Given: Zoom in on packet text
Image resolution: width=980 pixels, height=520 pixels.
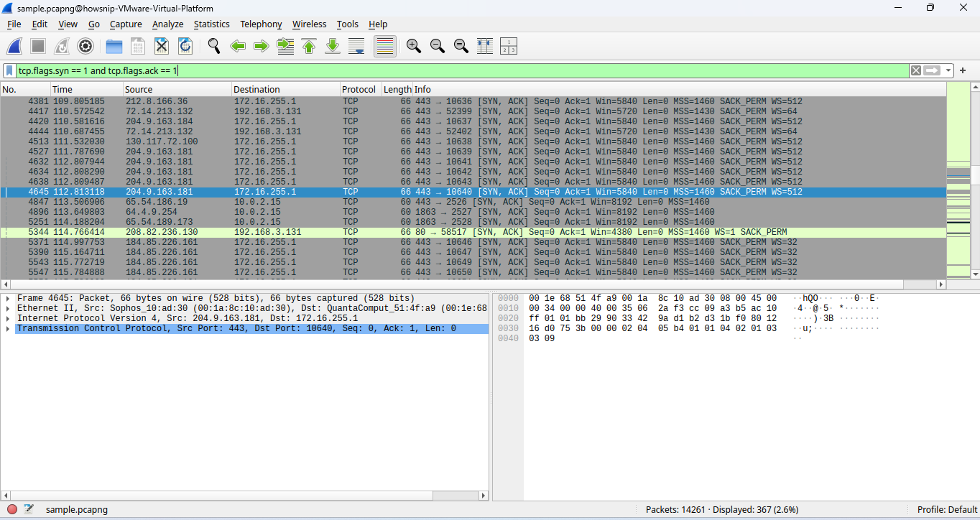Looking at the screenshot, I should [x=413, y=46].
